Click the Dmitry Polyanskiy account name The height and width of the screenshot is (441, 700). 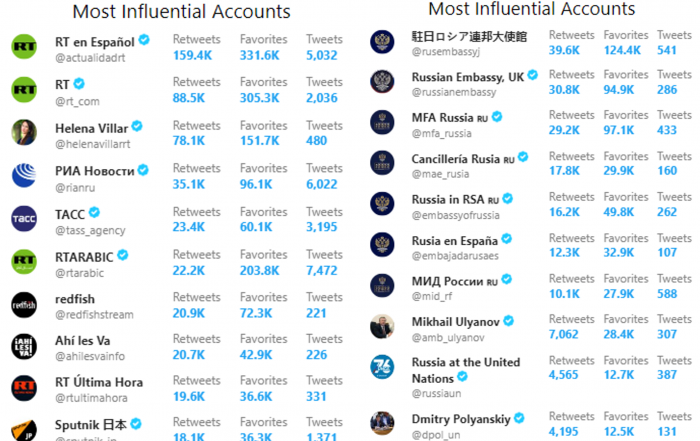[461, 420]
